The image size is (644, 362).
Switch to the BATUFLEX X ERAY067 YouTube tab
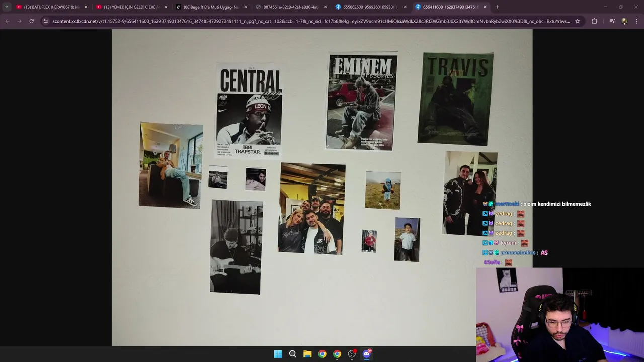point(52,7)
